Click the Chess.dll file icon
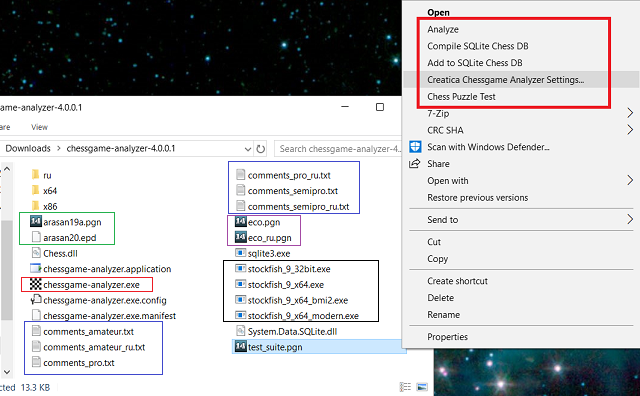This screenshot has width=640, height=396. (36, 253)
